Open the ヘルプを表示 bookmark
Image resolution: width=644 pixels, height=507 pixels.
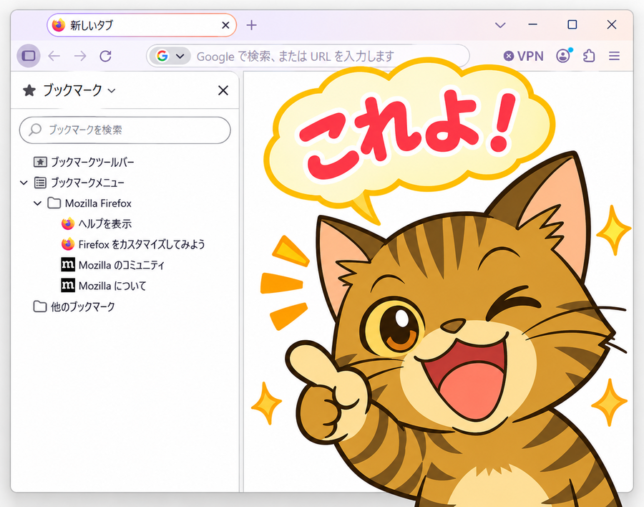[x=97, y=224]
